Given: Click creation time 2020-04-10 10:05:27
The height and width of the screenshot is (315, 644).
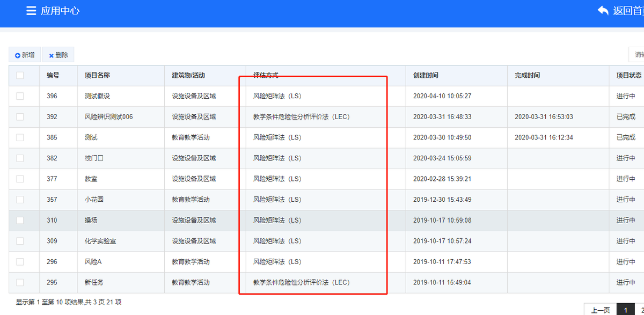Looking at the screenshot, I should (x=442, y=96).
